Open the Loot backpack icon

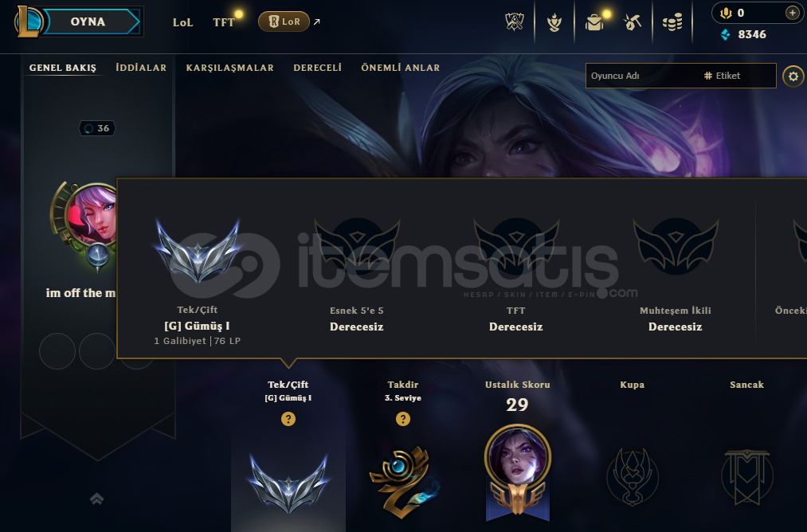(x=594, y=22)
